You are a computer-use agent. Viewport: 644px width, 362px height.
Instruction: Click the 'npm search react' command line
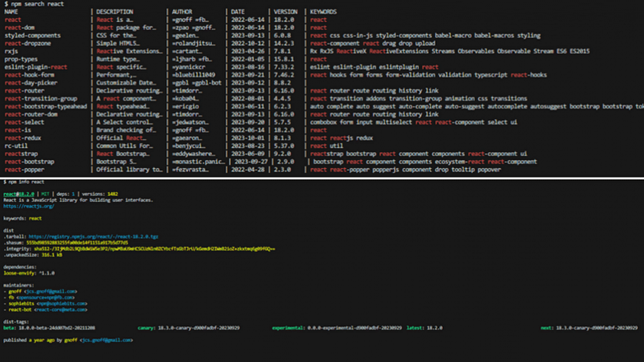point(34,4)
